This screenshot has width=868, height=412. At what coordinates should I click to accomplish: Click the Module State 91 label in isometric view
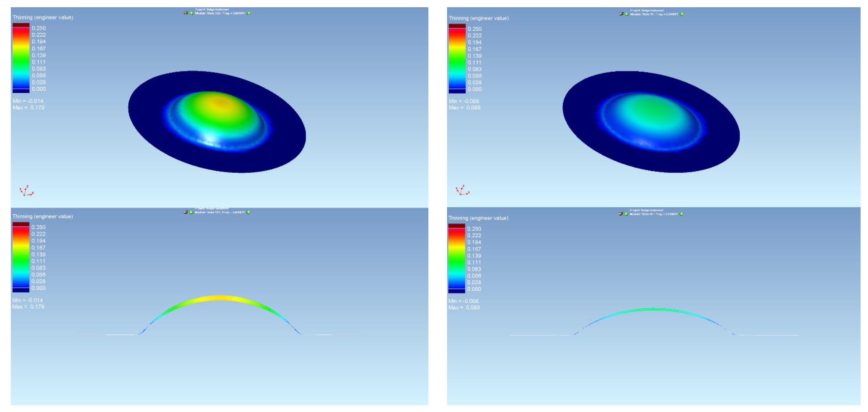pyautogui.click(x=654, y=14)
